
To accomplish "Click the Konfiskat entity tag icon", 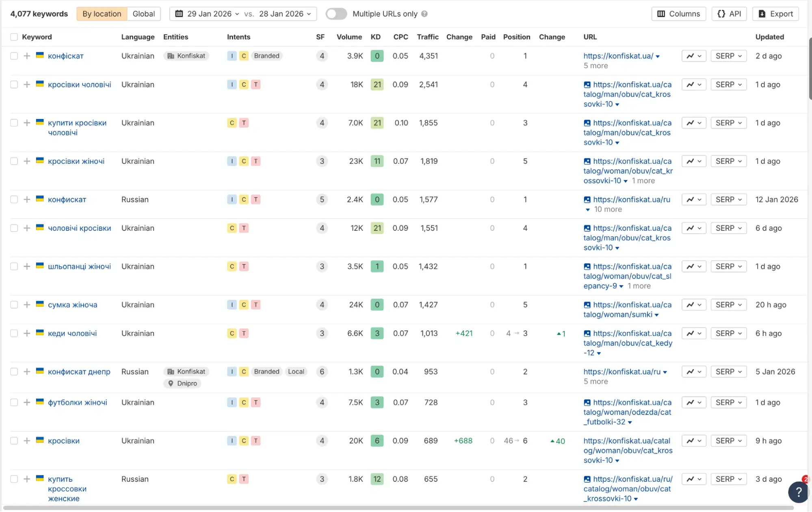I will pyautogui.click(x=171, y=56).
